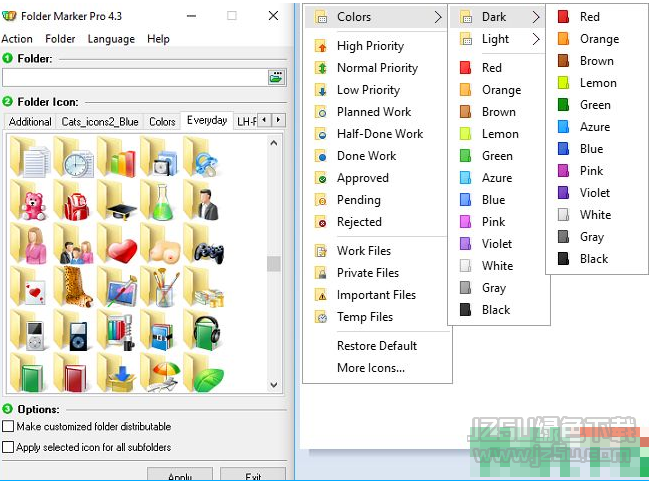This screenshot has height=481, width=649.
Task: Switch to the Everyday tab
Action: click(207, 120)
